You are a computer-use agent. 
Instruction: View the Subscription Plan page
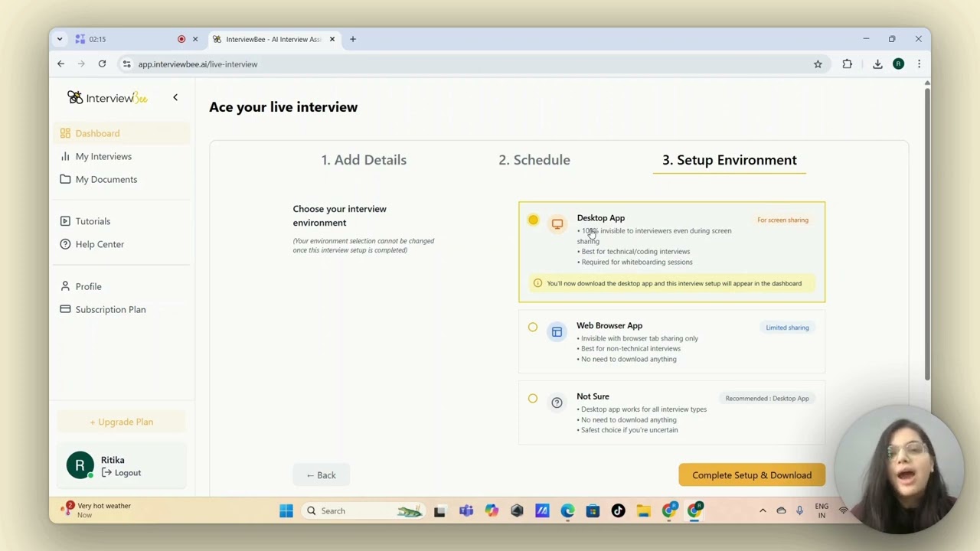coord(110,309)
